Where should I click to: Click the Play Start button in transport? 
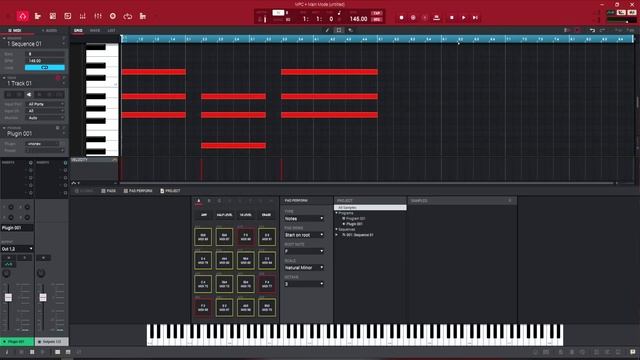tap(475, 18)
